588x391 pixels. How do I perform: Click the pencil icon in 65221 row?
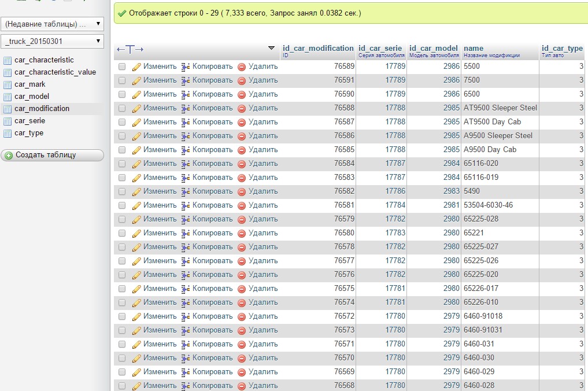[136, 234]
